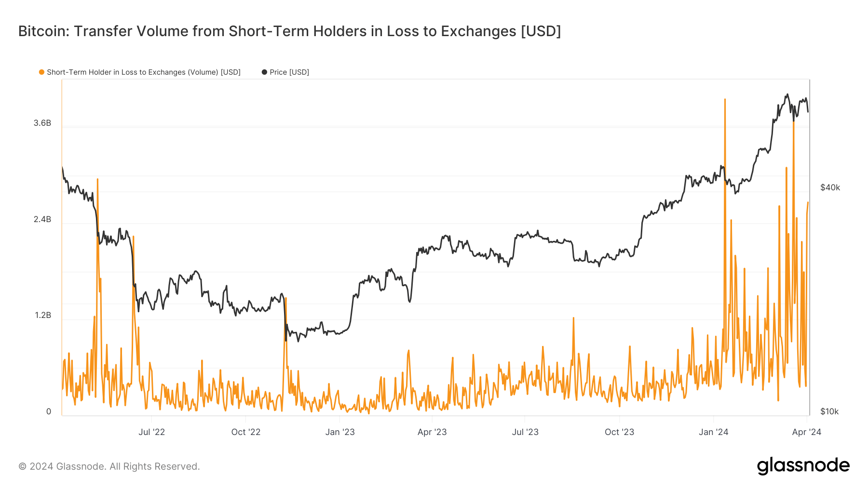Click the 1.2B volume axis label

coord(42,316)
